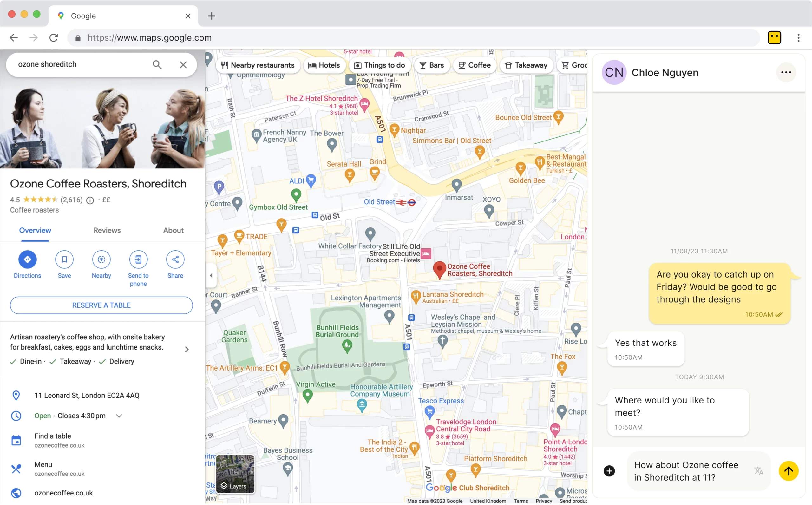This screenshot has width=812, height=505.
Task: Enable the Hotels map filter
Action: click(324, 65)
